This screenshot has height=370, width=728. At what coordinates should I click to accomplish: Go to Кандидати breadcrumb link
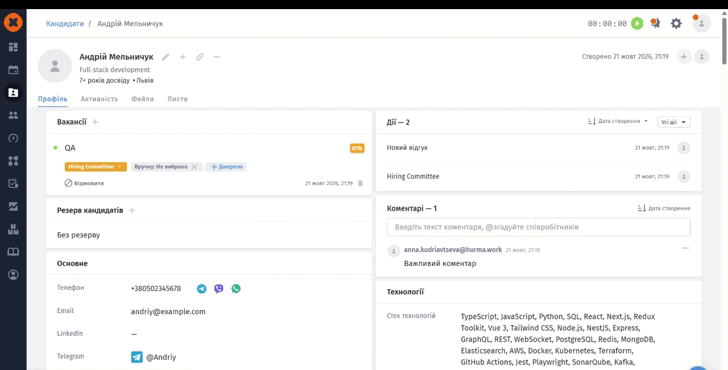pos(65,23)
